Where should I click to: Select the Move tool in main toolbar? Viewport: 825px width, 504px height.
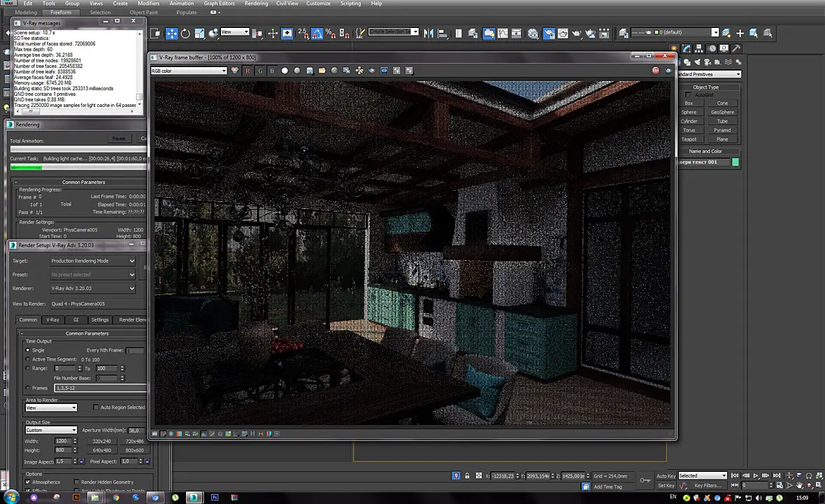coord(172,33)
